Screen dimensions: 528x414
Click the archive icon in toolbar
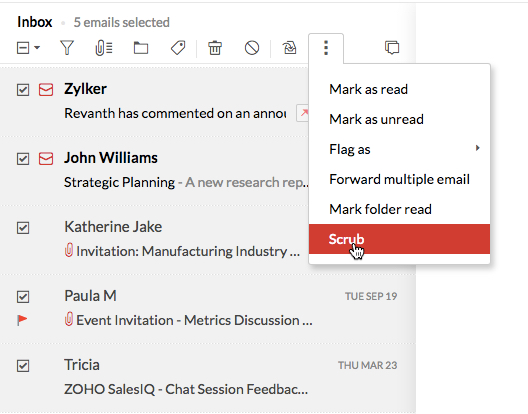click(x=289, y=48)
